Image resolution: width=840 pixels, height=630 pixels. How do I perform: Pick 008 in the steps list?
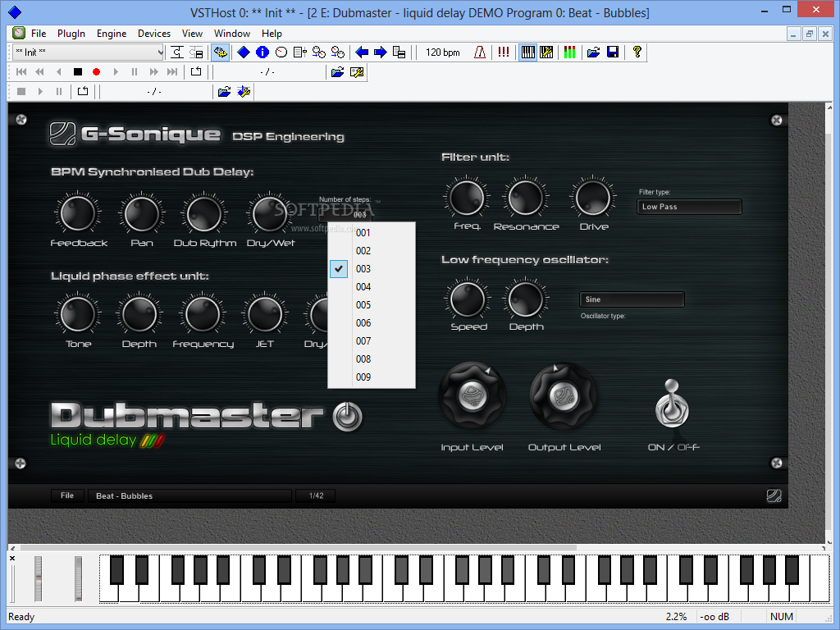click(372, 359)
